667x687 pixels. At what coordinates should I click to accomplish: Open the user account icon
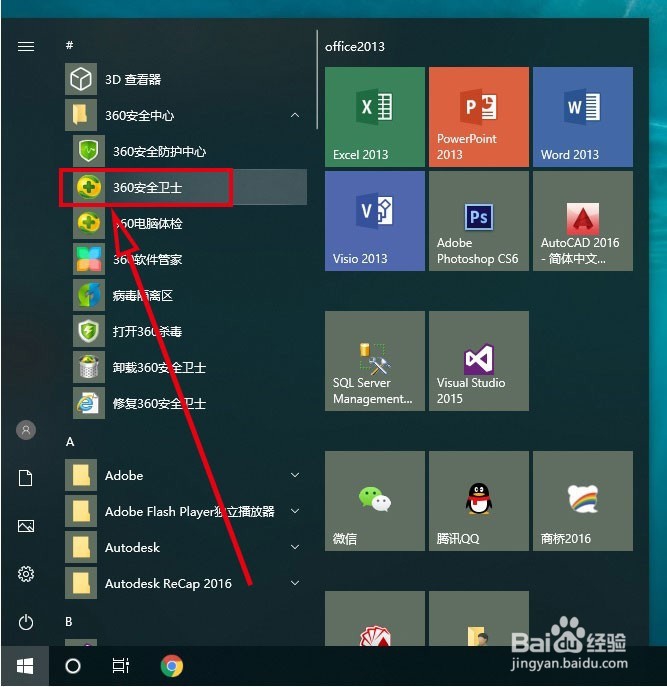click(x=26, y=430)
